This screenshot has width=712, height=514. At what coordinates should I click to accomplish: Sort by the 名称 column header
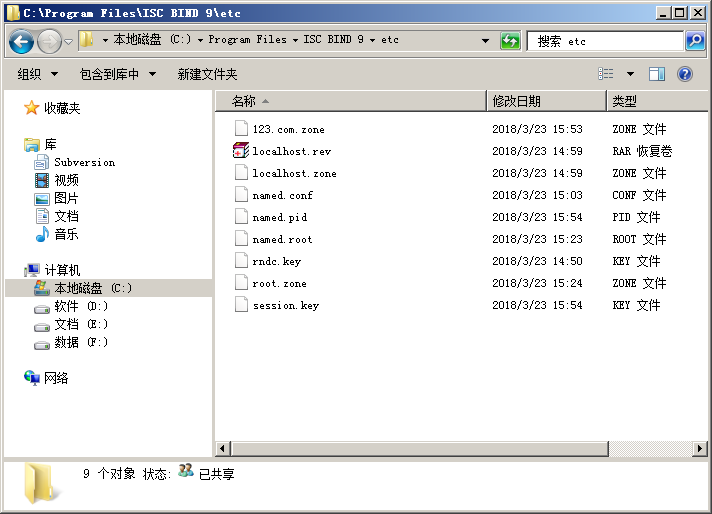(x=351, y=101)
